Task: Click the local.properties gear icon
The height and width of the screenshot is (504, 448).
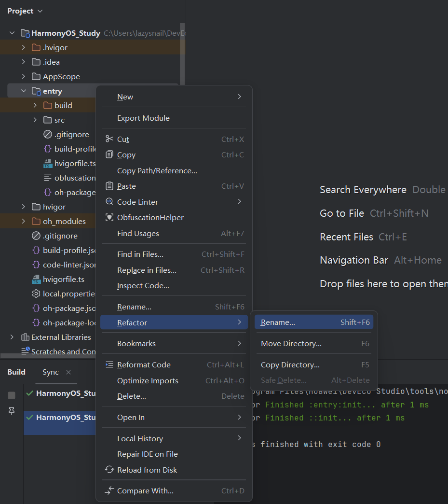Action: point(36,294)
